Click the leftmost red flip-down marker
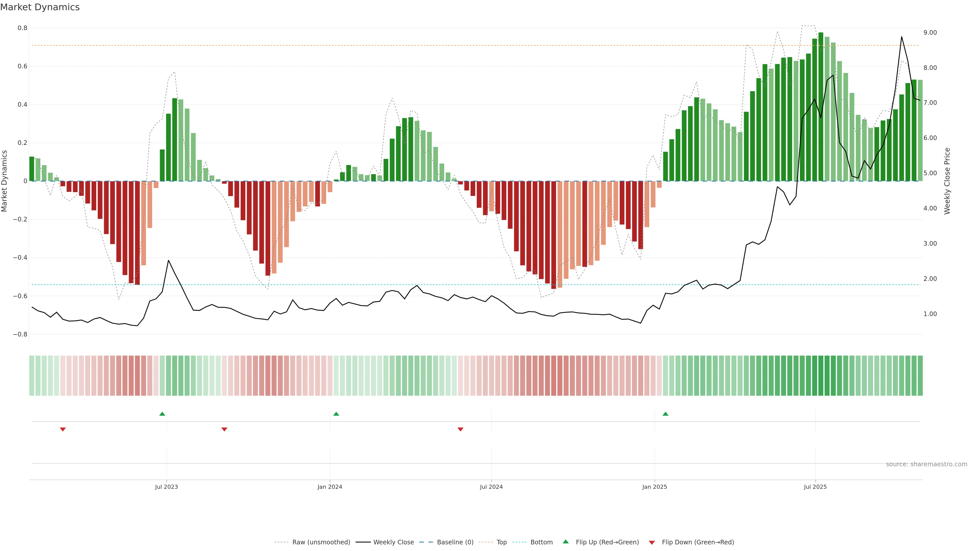The height and width of the screenshot is (551, 980). tap(63, 429)
